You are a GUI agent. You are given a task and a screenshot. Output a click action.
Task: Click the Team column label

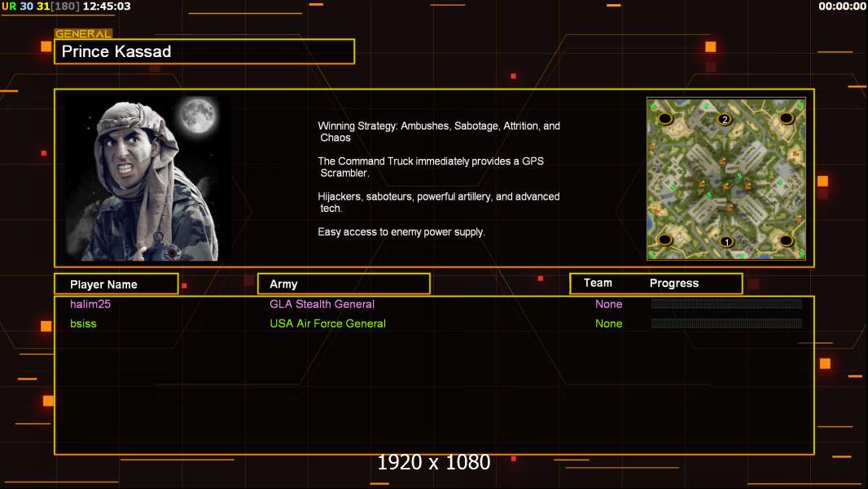(x=598, y=283)
